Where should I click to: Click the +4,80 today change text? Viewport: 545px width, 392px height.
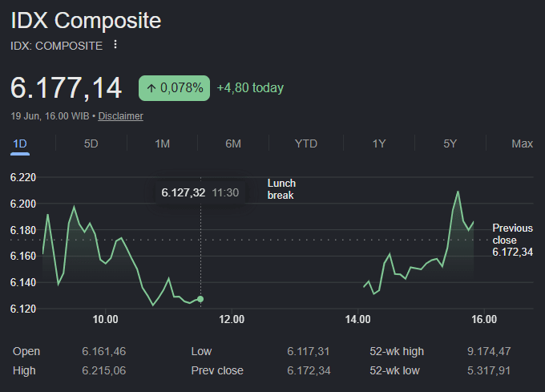(x=250, y=88)
